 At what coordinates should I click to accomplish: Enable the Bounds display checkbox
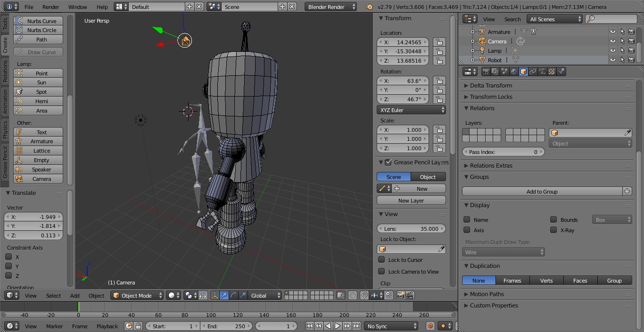(x=553, y=219)
